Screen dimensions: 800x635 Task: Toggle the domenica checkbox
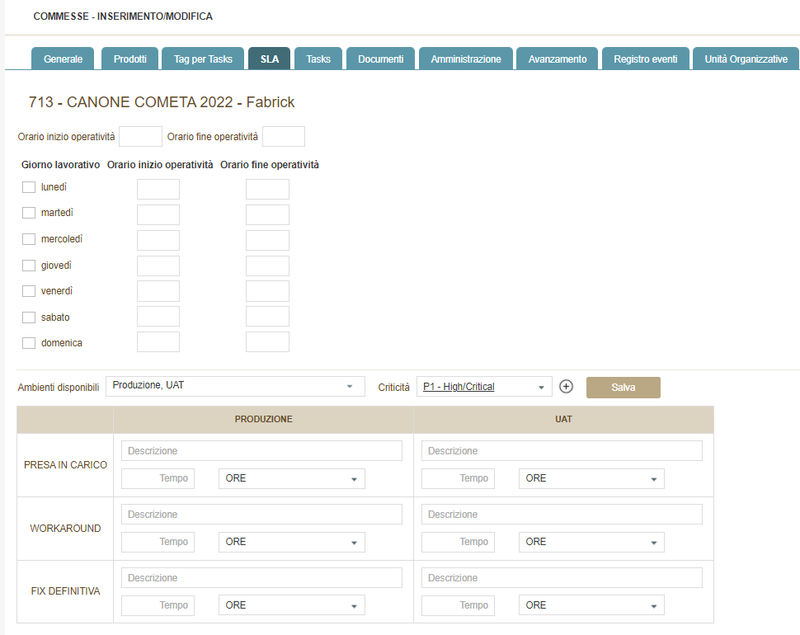28,343
